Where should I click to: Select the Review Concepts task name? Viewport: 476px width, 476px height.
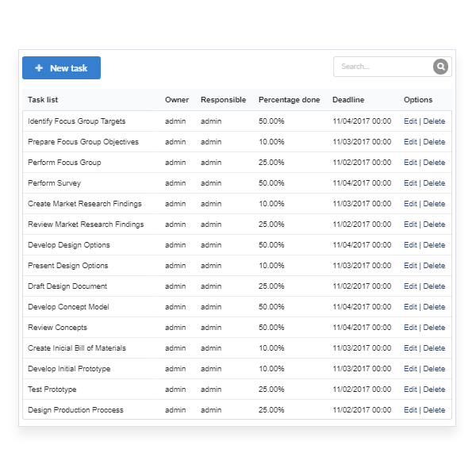tap(57, 328)
